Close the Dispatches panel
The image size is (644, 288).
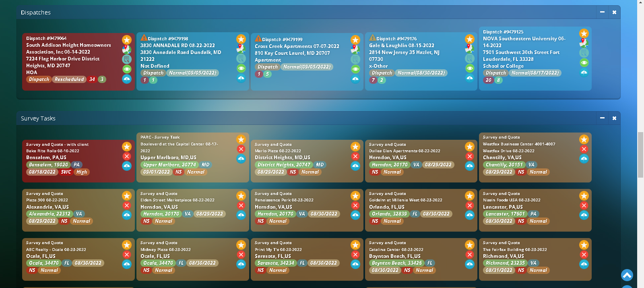pos(614,12)
